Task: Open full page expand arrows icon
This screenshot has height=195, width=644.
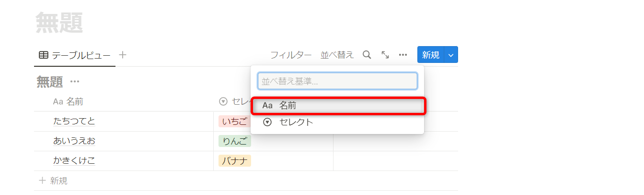Action: click(x=385, y=55)
